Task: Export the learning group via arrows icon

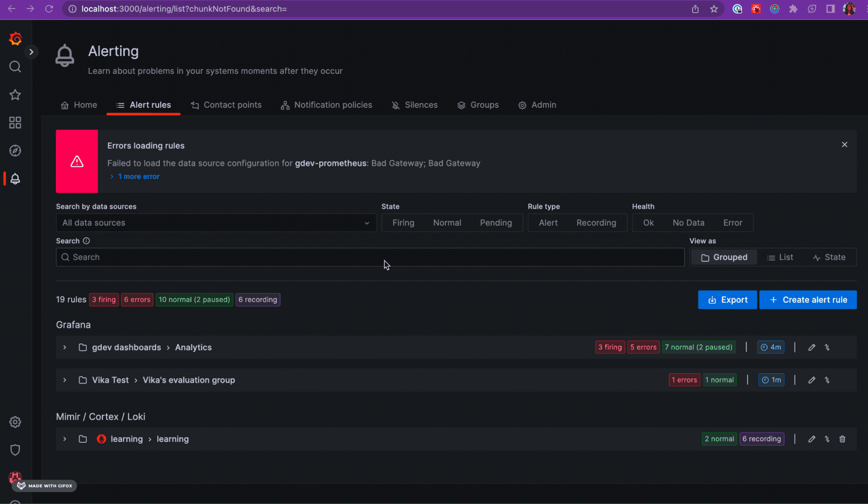Action: (x=827, y=439)
